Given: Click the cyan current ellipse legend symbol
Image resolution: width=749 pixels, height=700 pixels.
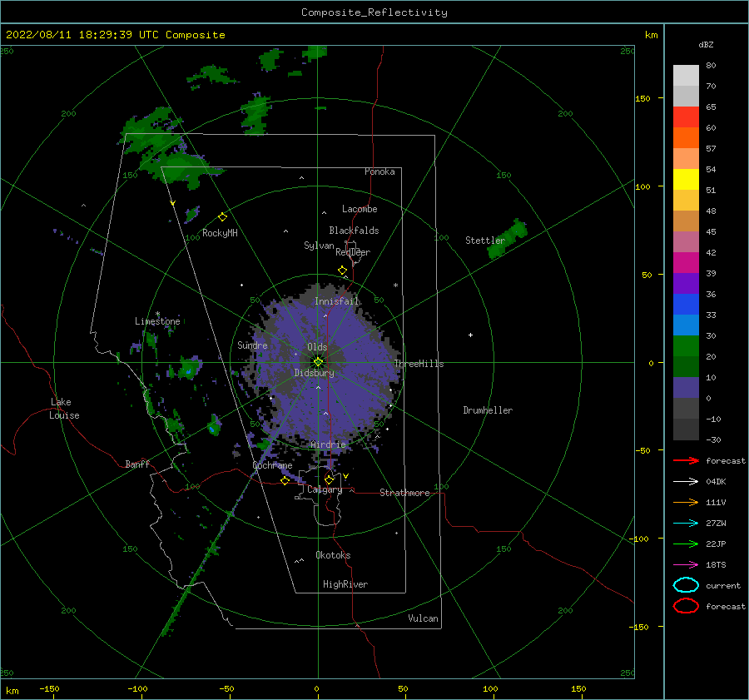Looking at the screenshot, I should click(686, 585).
